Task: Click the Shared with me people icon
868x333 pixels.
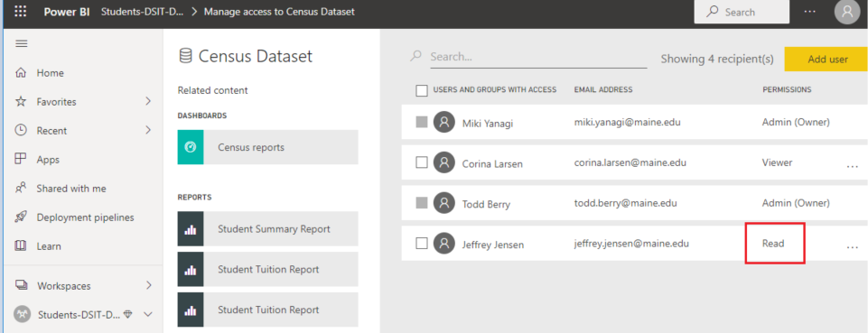Action: pos(21,188)
